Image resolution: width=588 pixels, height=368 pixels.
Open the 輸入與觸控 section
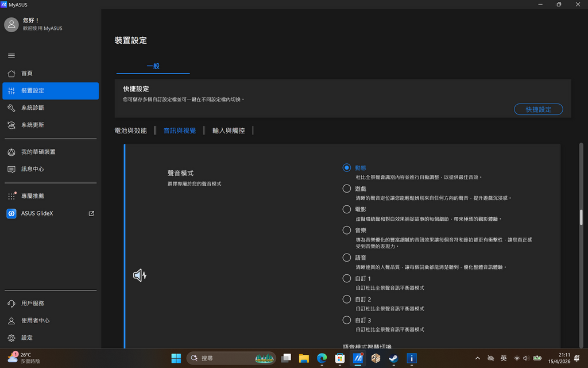click(x=227, y=130)
